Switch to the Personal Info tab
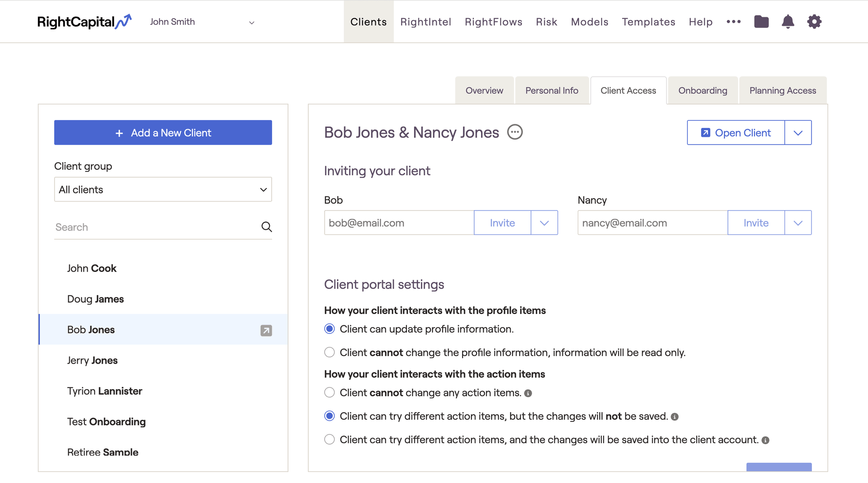Viewport: 868px width, 483px height. click(x=552, y=90)
